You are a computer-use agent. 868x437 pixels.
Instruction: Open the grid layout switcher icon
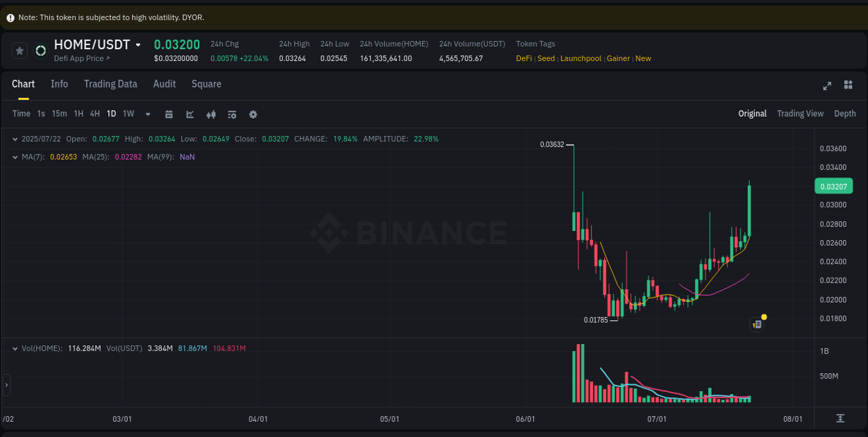click(848, 85)
